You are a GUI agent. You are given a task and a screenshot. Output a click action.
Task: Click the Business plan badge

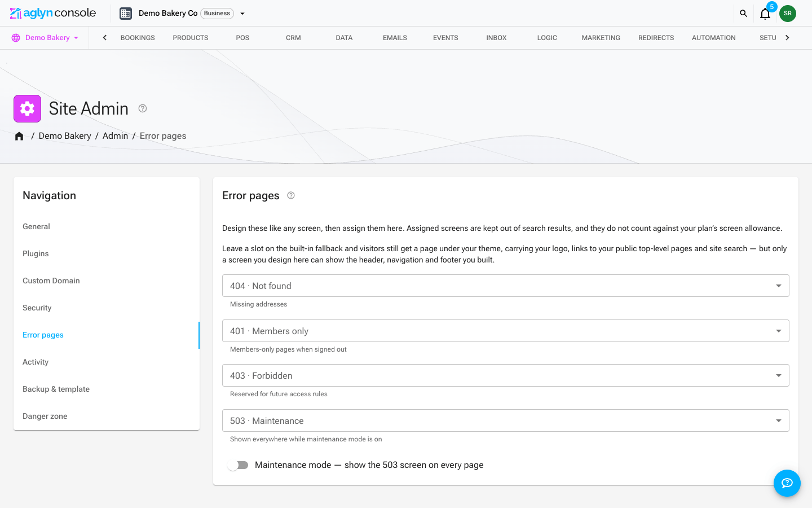click(x=217, y=14)
